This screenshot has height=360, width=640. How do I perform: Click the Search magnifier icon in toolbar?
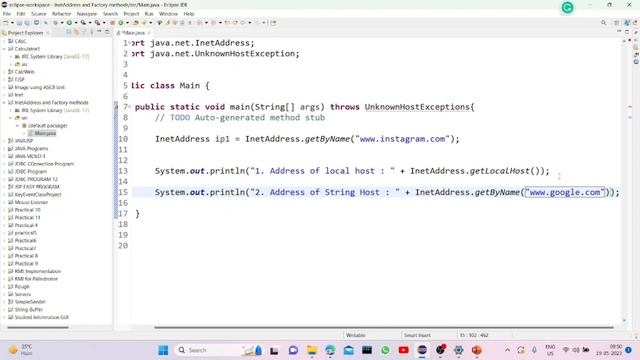tap(603, 23)
